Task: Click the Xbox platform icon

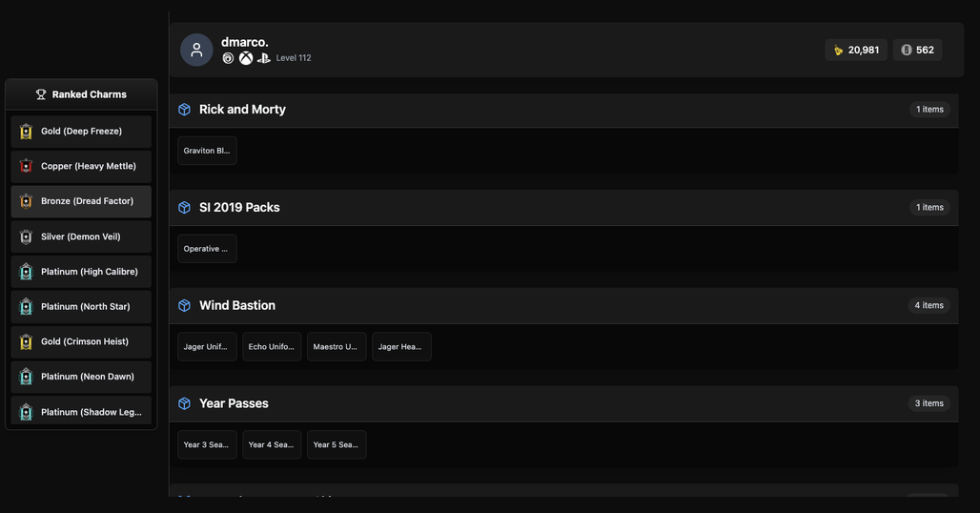Action: click(x=246, y=58)
